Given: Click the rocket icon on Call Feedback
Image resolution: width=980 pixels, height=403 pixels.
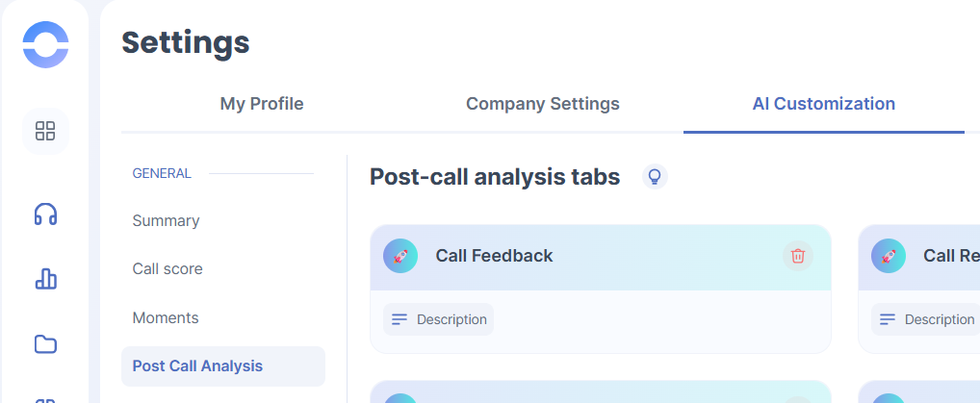Looking at the screenshot, I should [x=400, y=256].
